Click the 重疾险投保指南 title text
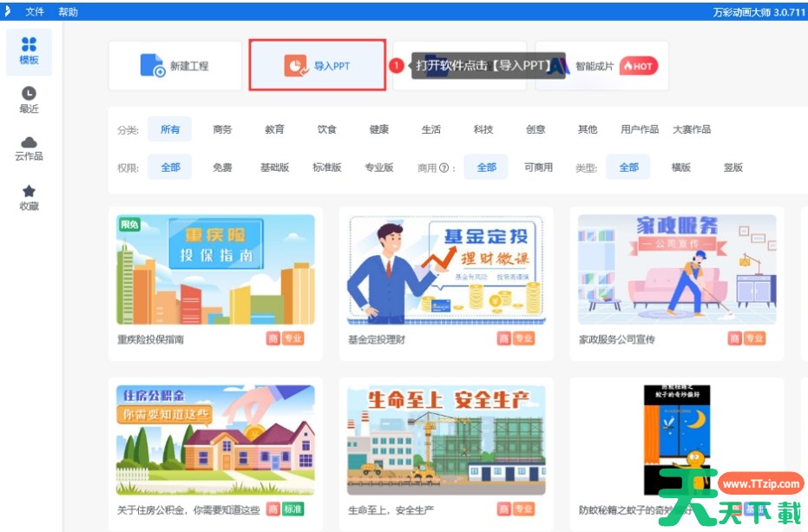 click(150, 339)
